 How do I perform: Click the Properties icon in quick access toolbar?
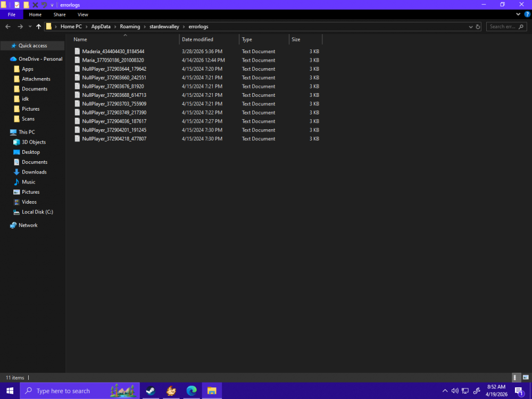pyautogui.click(x=16, y=5)
